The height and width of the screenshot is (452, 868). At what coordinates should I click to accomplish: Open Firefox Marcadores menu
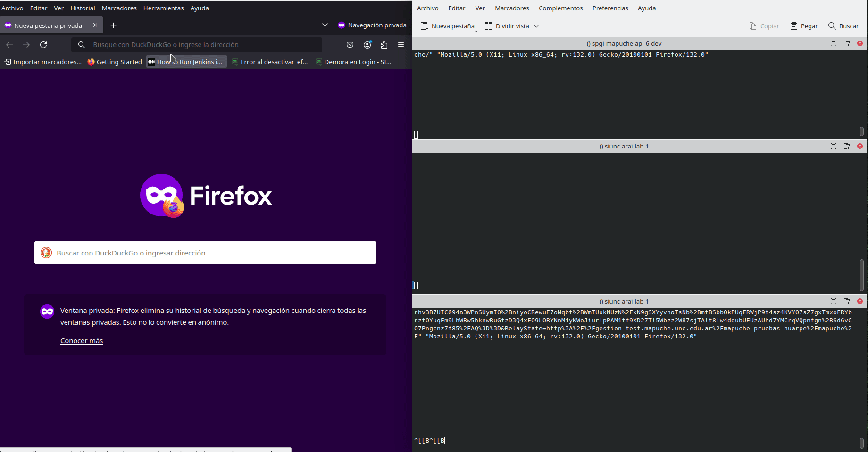click(119, 8)
